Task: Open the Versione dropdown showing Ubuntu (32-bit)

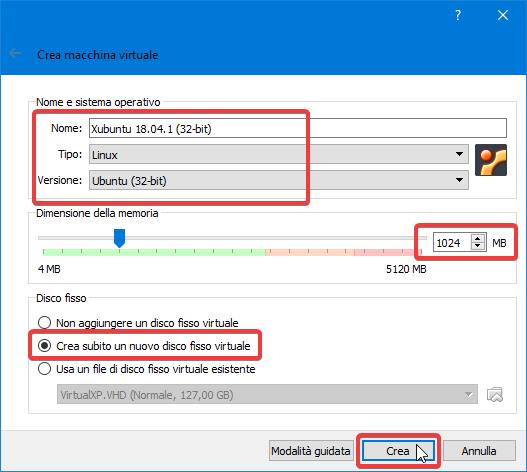Action: [279, 180]
